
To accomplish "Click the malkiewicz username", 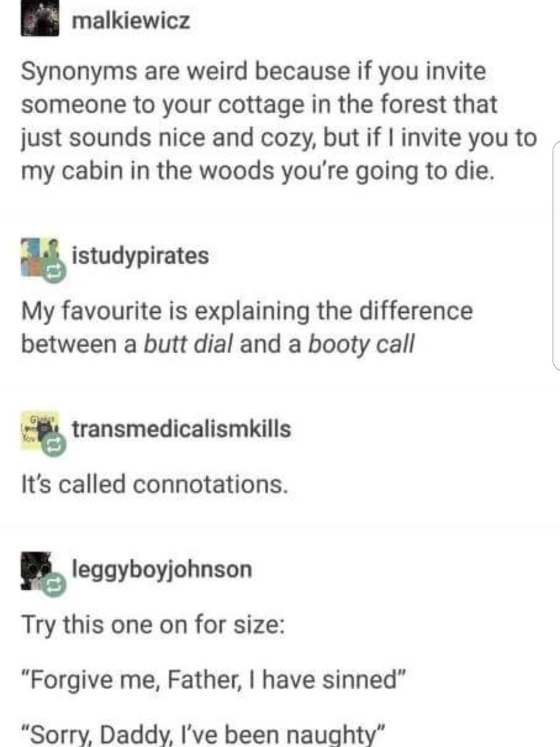I will pos(131,22).
